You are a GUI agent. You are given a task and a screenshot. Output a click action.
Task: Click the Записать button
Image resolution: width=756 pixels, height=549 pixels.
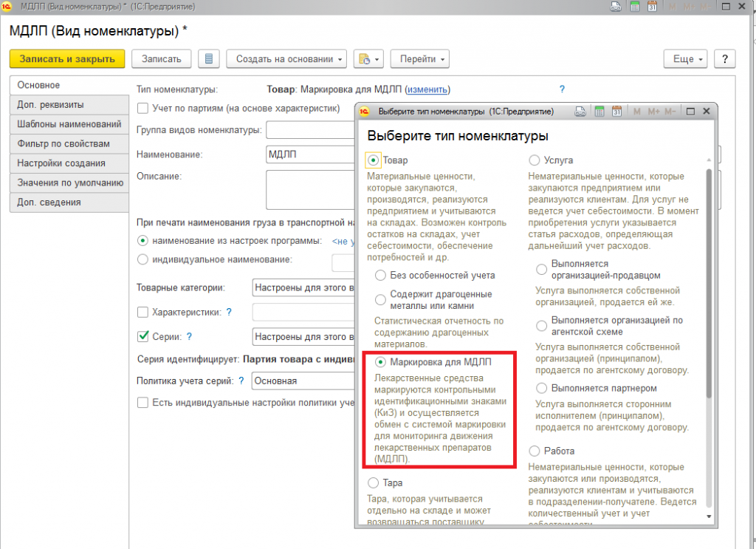pyautogui.click(x=162, y=59)
